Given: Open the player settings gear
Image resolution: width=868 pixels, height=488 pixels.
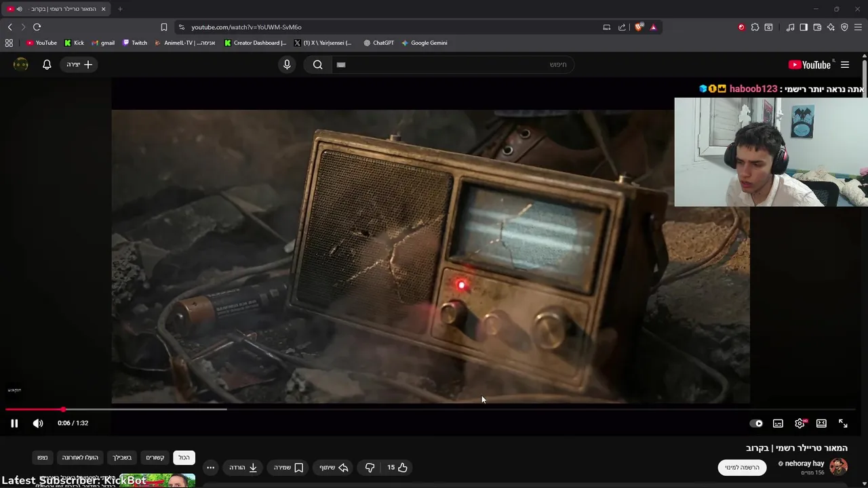Looking at the screenshot, I should tap(800, 423).
